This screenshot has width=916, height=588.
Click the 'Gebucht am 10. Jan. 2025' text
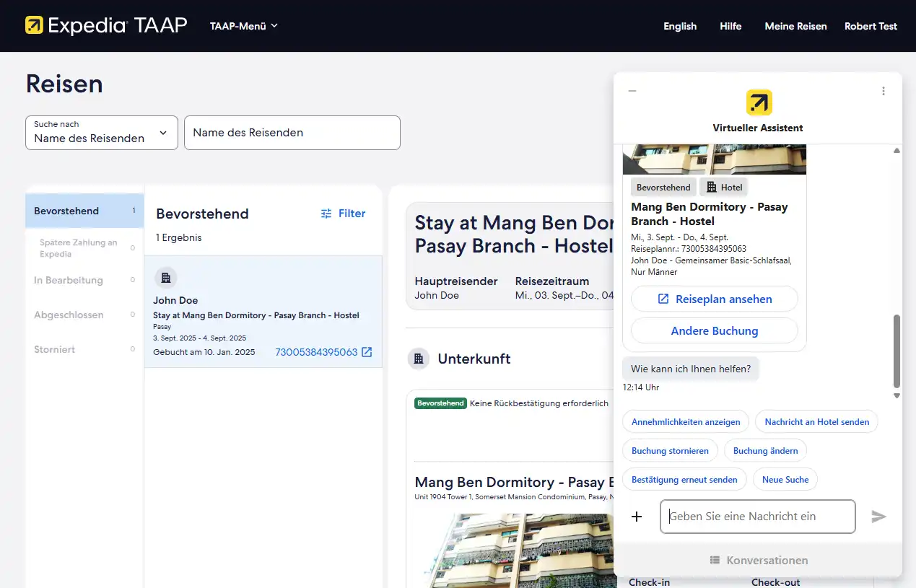(x=204, y=352)
